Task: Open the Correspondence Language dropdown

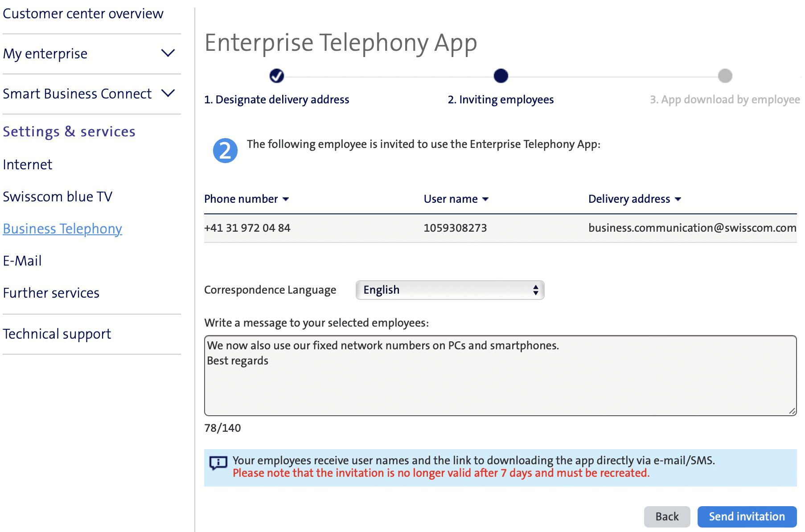Action: [450, 290]
